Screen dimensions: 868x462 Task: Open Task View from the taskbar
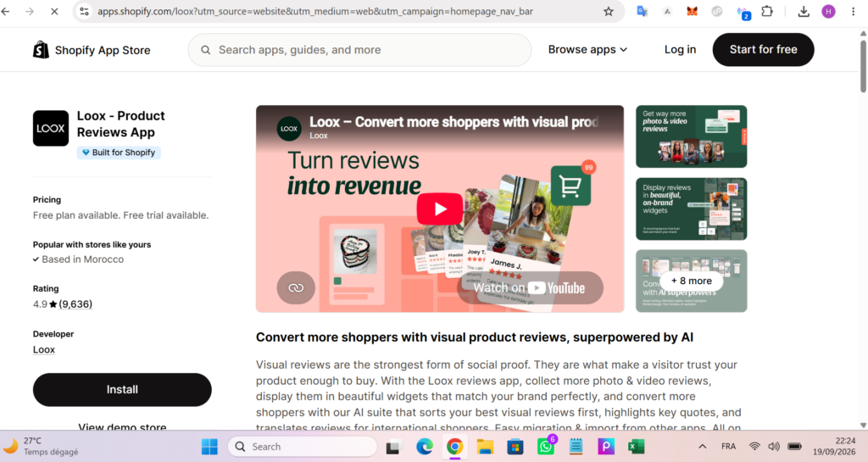[393, 447]
